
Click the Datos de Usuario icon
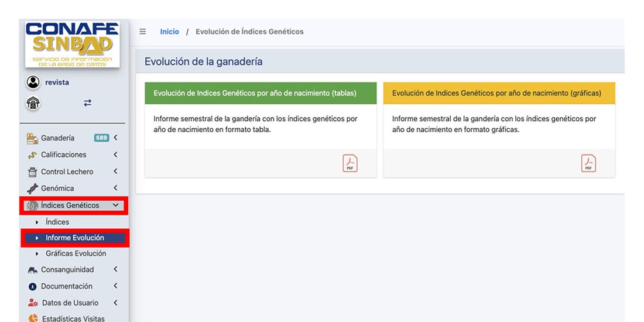(32, 303)
